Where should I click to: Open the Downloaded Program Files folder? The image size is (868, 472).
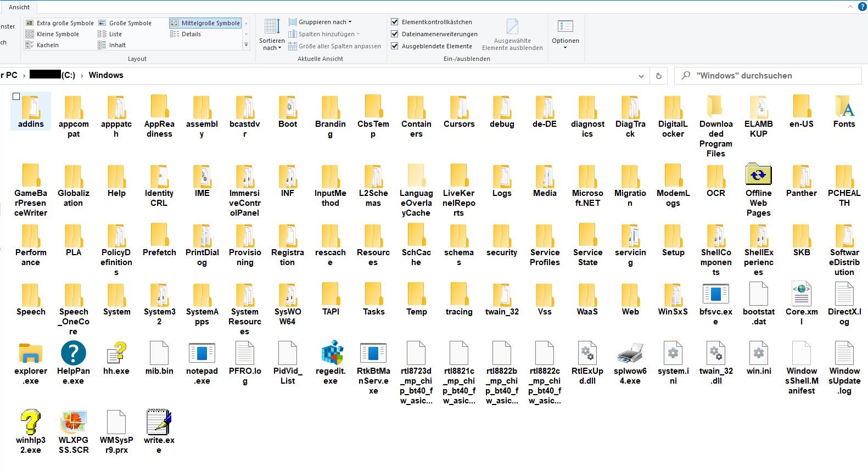click(716, 106)
